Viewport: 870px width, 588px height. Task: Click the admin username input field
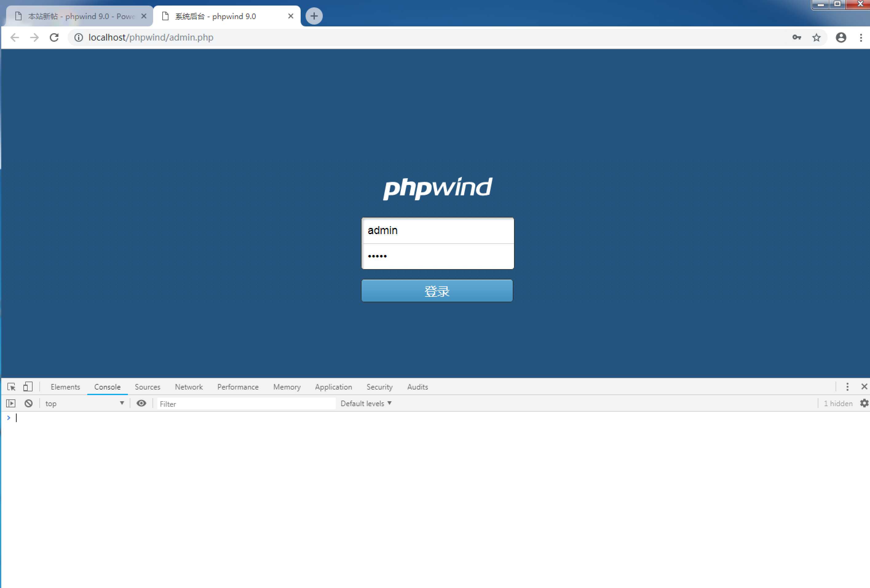(x=437, y=230)
